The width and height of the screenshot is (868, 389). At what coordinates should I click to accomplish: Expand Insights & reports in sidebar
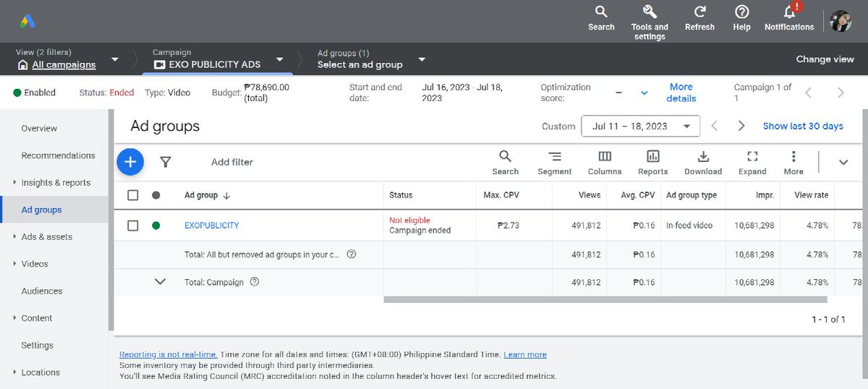(14, 183)
